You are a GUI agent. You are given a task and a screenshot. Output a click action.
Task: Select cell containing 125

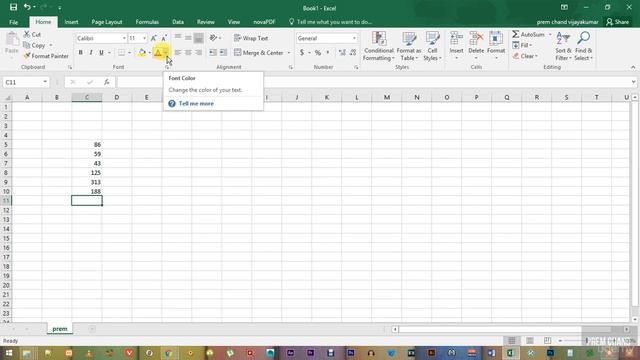pos(87,173)
